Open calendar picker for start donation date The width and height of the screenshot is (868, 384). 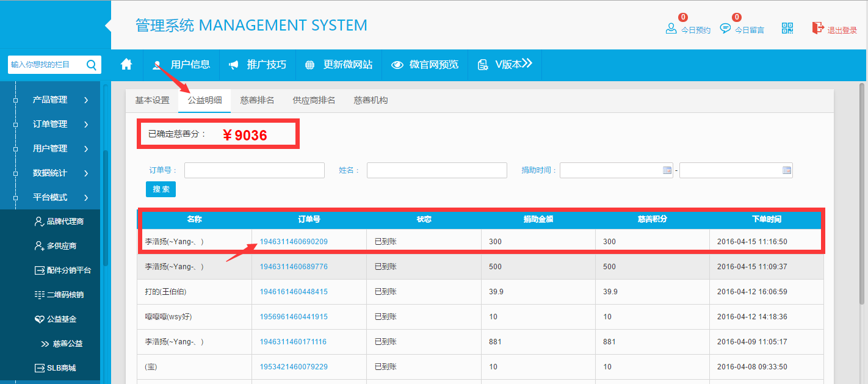667,170
